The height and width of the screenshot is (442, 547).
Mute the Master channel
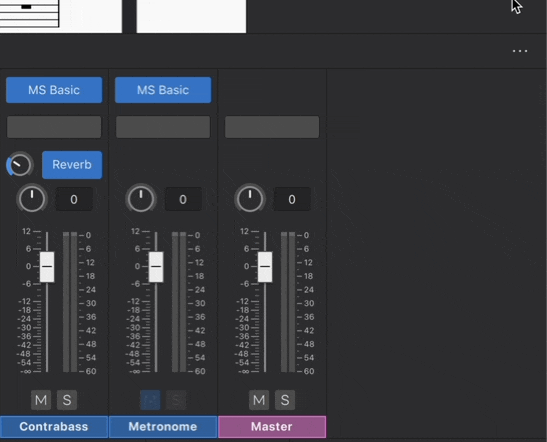(x=259, y=400)
